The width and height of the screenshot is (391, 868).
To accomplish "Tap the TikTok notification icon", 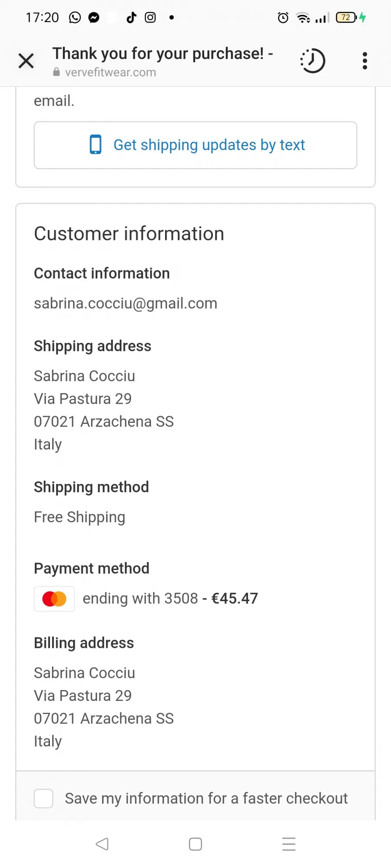I will tap(131, 17).
